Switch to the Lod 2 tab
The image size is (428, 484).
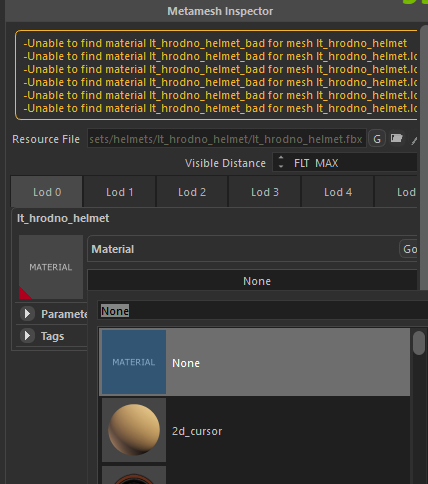(x=192, y=192)
